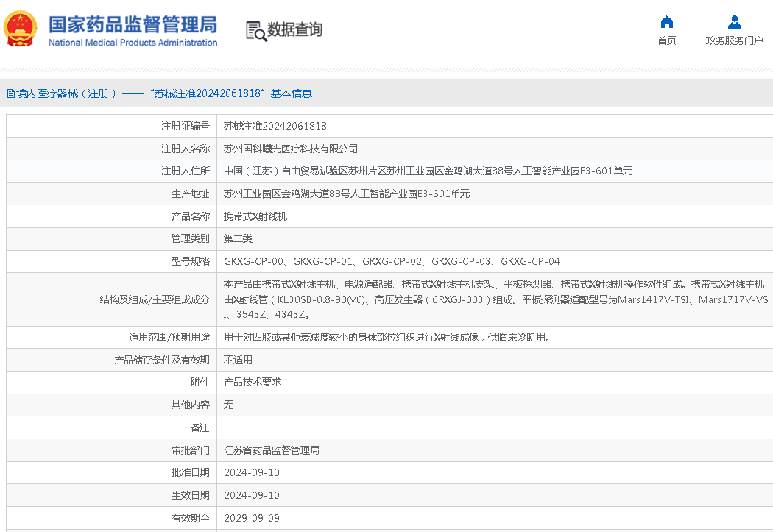Click model list starting GKXG-CP-00

click(392, 261)
